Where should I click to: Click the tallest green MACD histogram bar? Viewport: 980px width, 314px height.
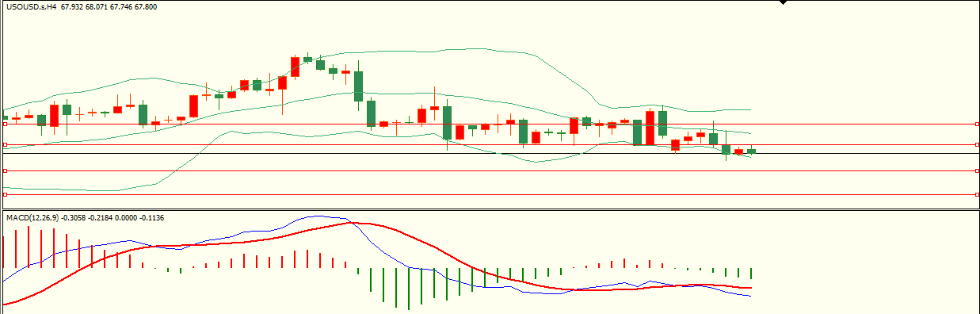pyautogui.click(x=409, y=289)
